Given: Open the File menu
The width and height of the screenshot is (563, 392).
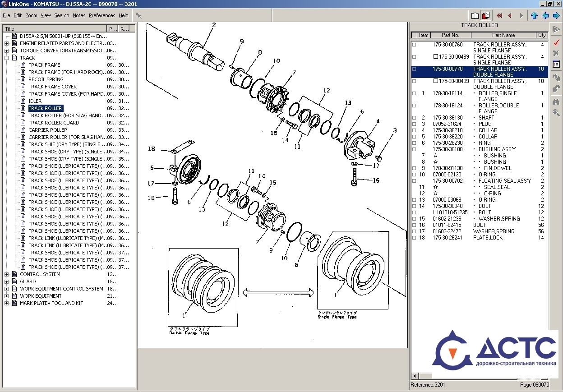Looking at the screenshot, I should (6, 15).
